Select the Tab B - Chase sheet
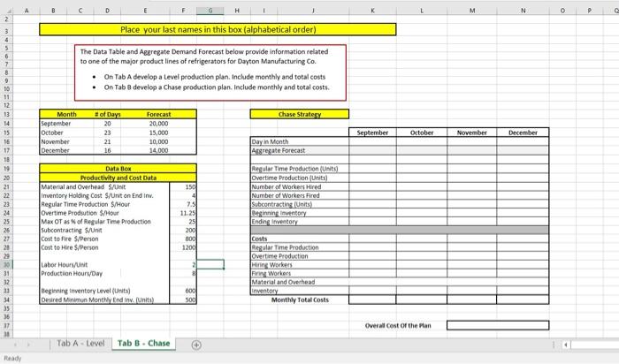This screenshot has height=364, width=619. point(143,343)
